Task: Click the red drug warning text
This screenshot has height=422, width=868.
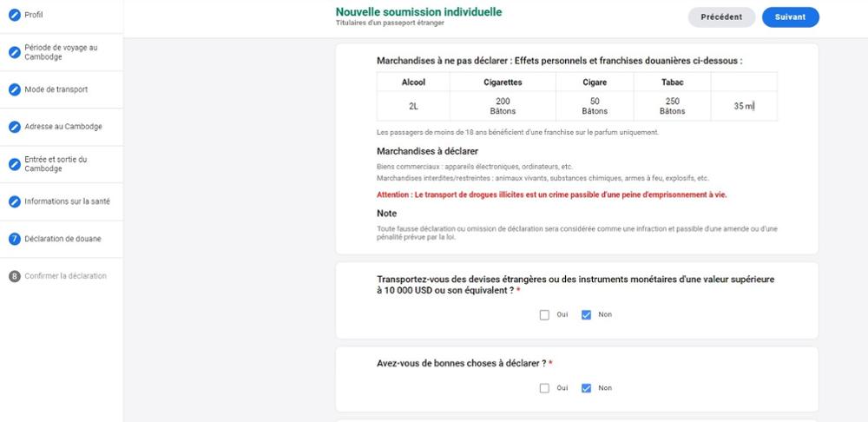Action: click(551, 195)
